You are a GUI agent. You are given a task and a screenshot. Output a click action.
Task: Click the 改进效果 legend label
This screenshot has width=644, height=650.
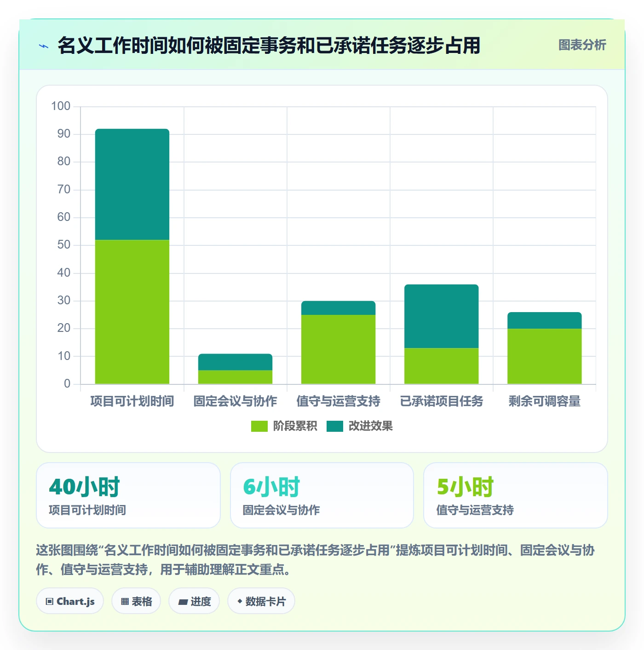click(371, 426)
